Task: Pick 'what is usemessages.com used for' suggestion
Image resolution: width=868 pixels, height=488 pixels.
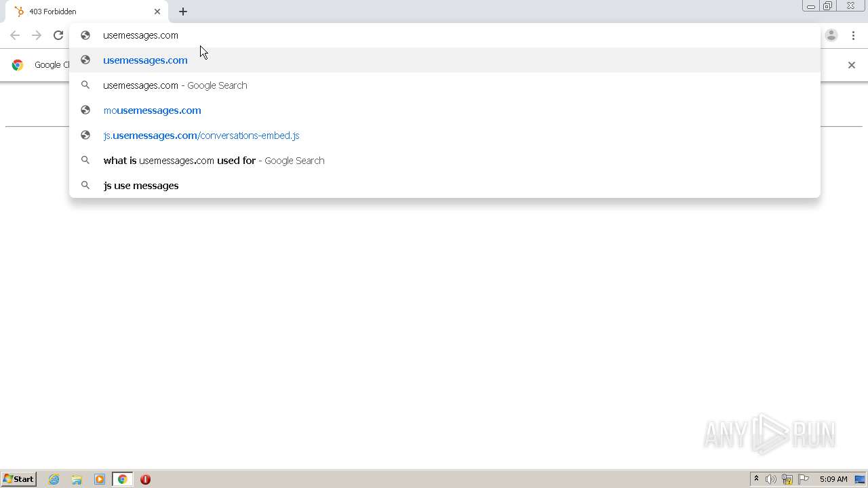Action: click(445, 161)
